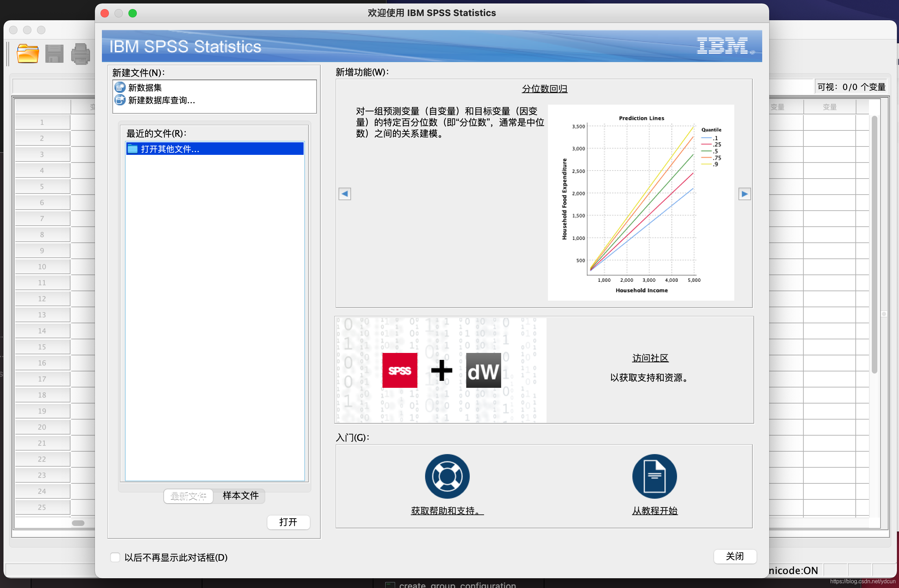Click the 关闭 button
Image resolution: width=899 pixels, height=588 pixels.
pos(735,556)
